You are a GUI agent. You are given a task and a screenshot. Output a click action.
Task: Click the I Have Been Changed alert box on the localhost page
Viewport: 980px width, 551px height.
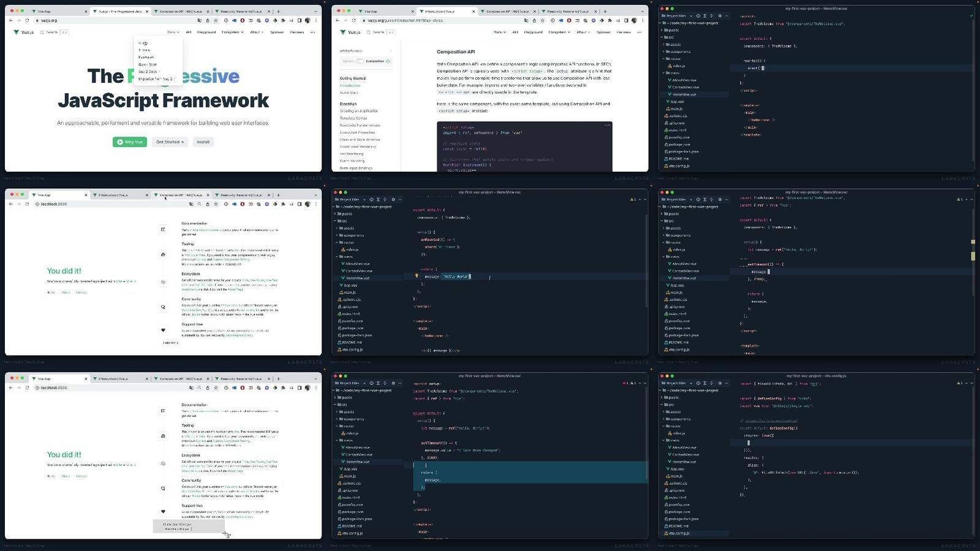[x=189, y=526]
